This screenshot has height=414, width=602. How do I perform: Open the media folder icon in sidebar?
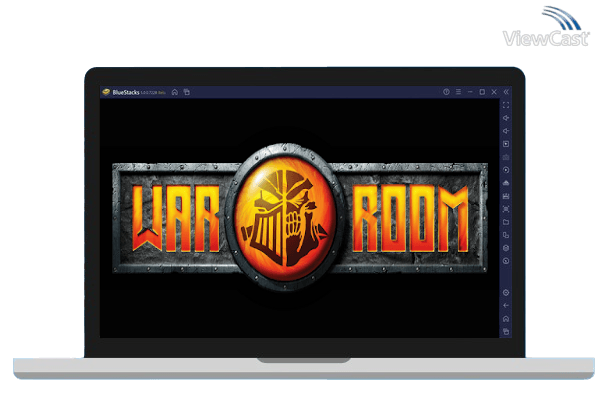(x=506, y=222)
